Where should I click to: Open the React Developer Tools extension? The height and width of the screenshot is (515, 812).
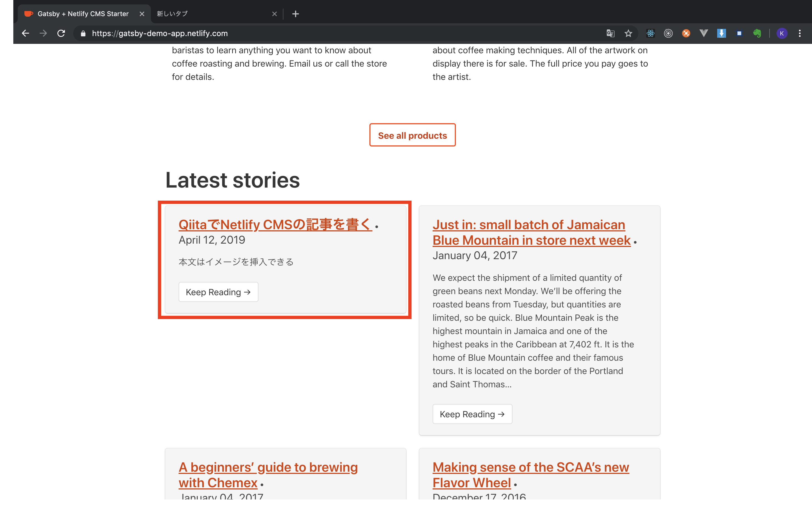(650, 33)
